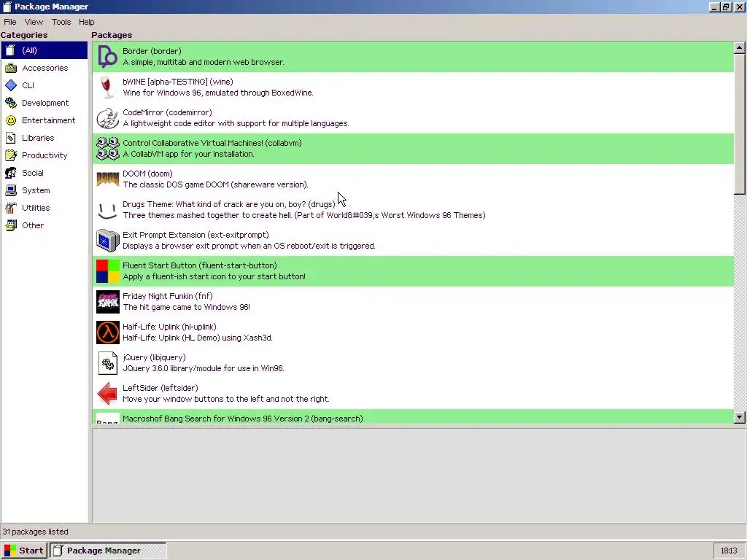Click 'A lightweight code editor' description text
Viewport: 747px width, 560px height.
pyautogui.click(x=236, y=123)
